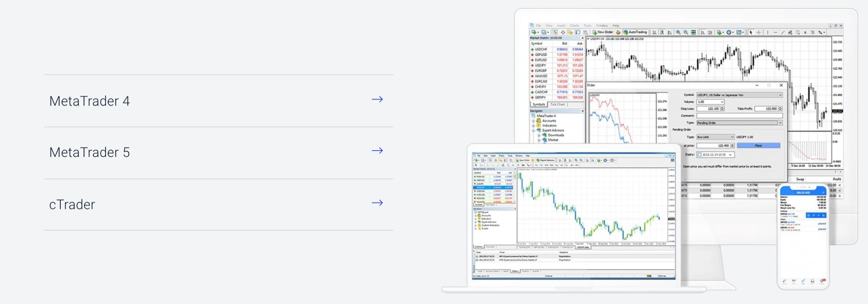Click Comment field in Order dialog
Image resolution: width=868 pixels, height=304 pixels.
(740, 116)
